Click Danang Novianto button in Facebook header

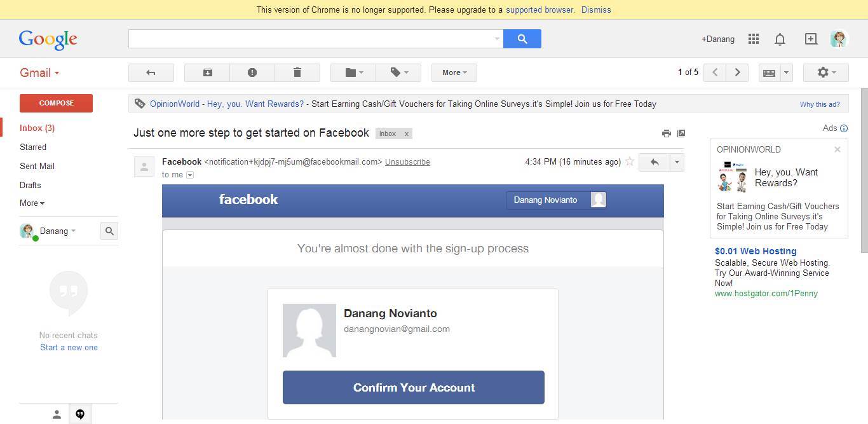[557, 200]
